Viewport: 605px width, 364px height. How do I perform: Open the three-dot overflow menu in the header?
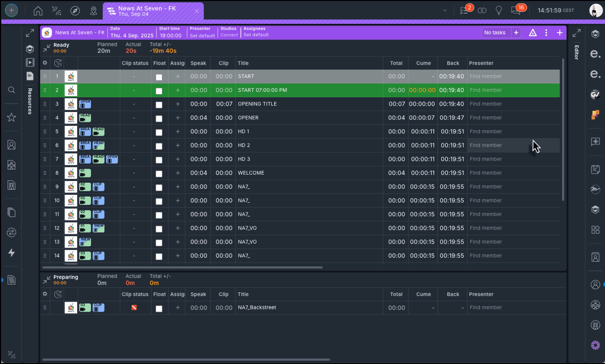point(546,33)
